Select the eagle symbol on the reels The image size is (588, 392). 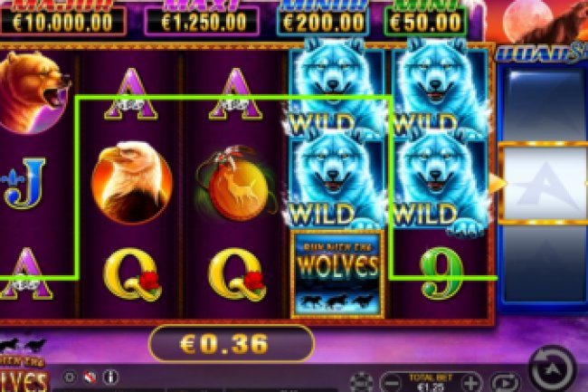coord(132,182)
